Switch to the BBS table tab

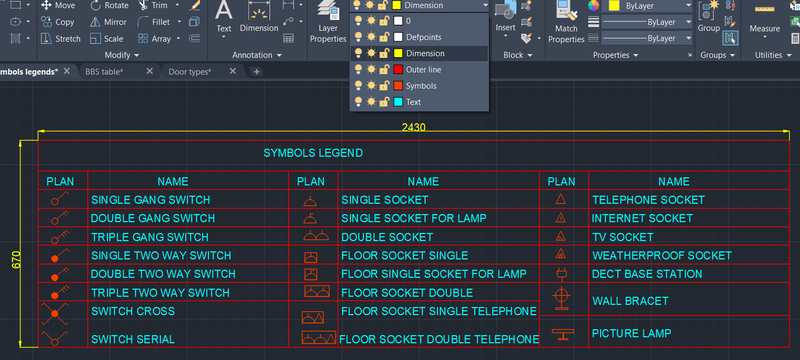(x=104, y=72)
